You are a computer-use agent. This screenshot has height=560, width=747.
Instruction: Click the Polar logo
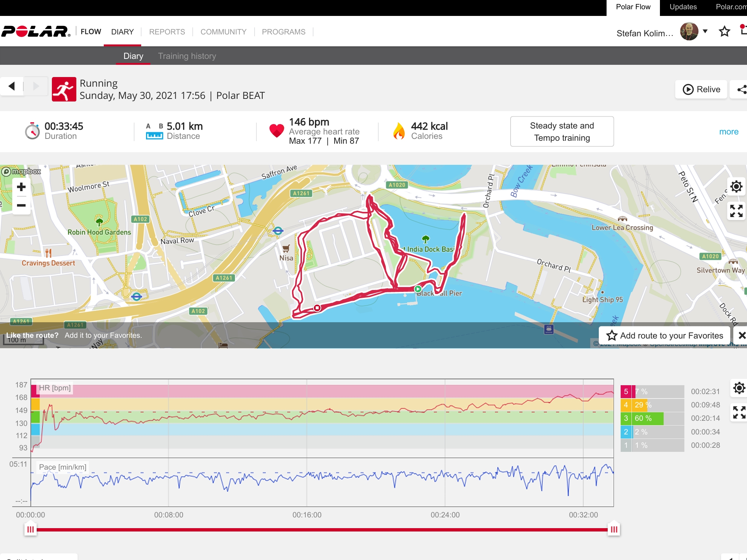click(36, 31)
